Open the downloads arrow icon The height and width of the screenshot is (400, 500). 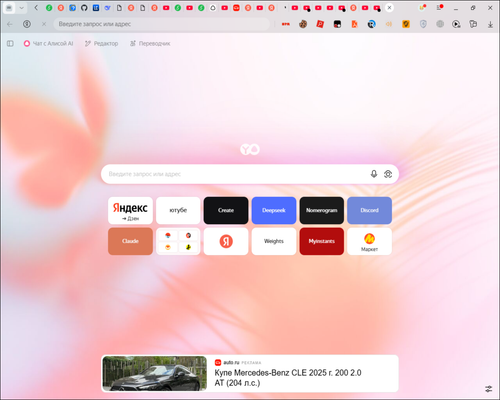[x=490, y=24]
